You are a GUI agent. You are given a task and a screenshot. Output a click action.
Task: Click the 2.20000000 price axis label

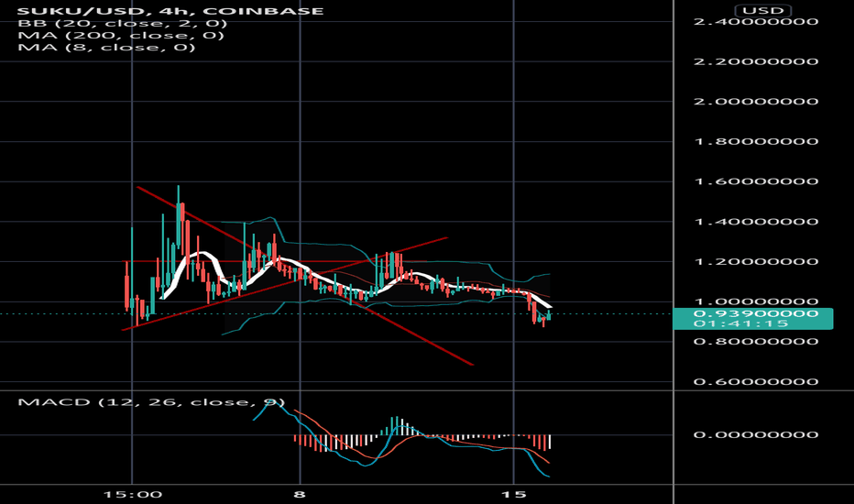point(756,61)
